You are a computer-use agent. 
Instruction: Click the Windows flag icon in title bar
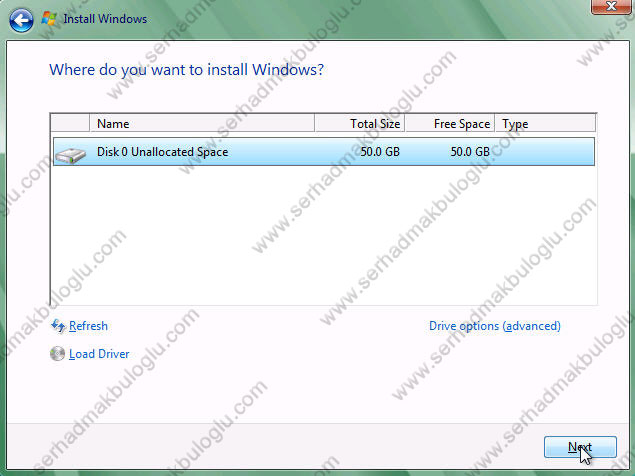click(48, 18)
